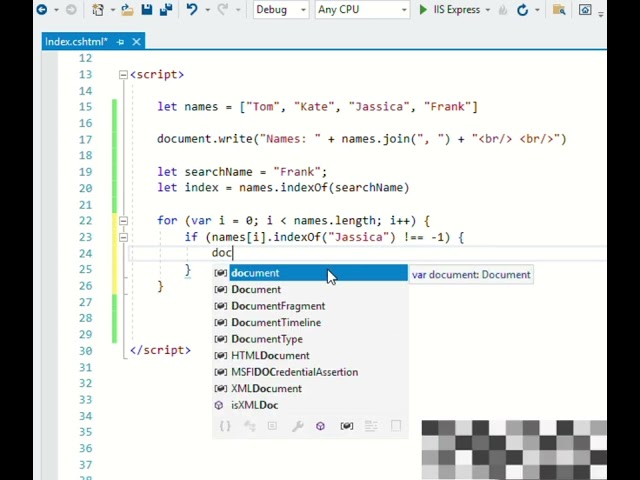Screen dimensions: 640x480
Task: Place cursor after 'doc' on line 24
Action: [x=233, y=253]
